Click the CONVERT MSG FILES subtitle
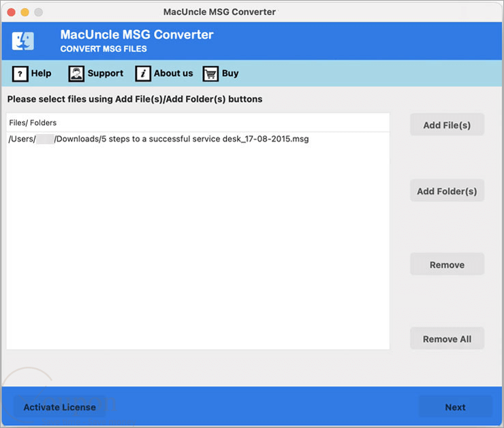This screenshot has width=504, height=428. 104,49
